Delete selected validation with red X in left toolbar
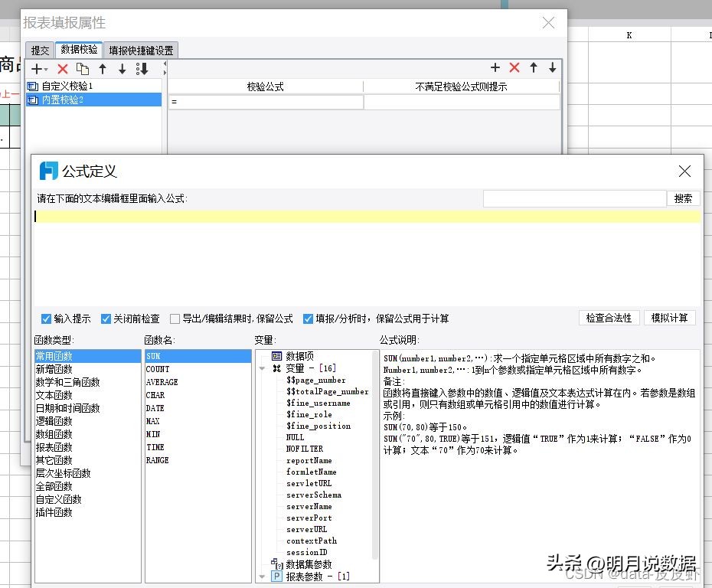This screenshot has height=588, width=712. (x=63, y=69)
